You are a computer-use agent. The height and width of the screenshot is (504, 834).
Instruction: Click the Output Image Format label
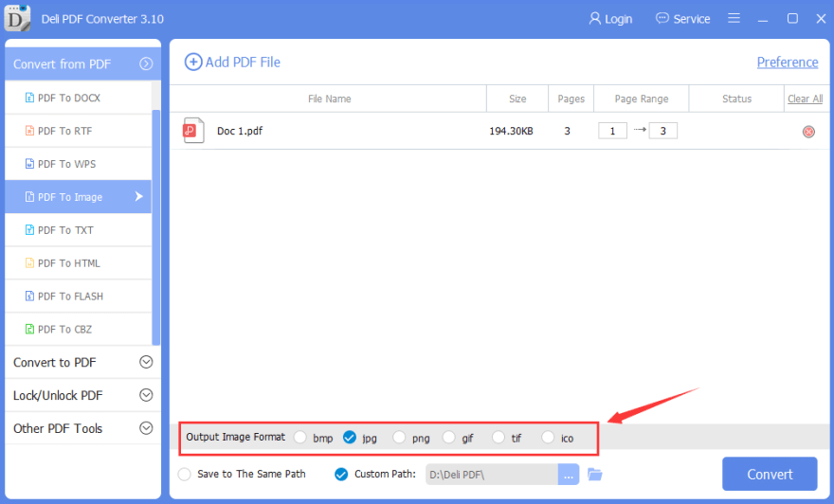coord(235,437)
